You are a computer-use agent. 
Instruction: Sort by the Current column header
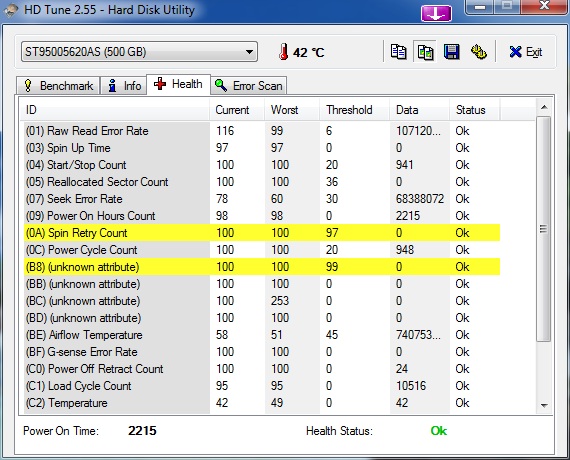pos(237,110)
